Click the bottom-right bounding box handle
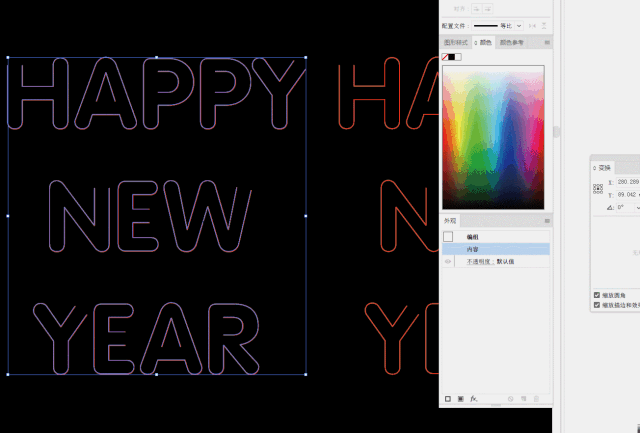 click(306, 374)
